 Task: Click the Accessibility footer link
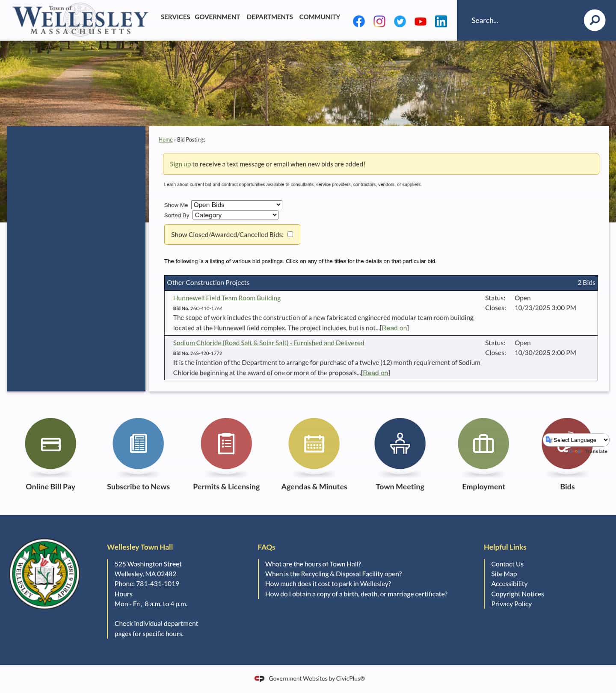pyautogui.click(x=509, y=584)
